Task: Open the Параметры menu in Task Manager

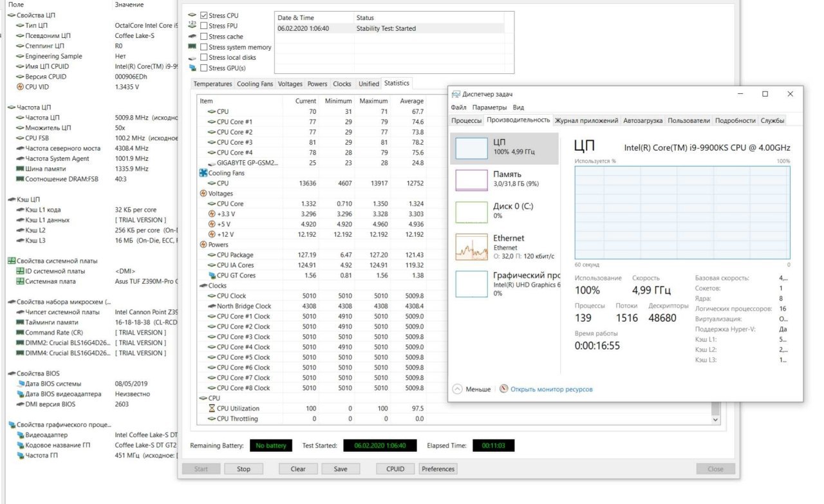Action: [x=489, y=107]
